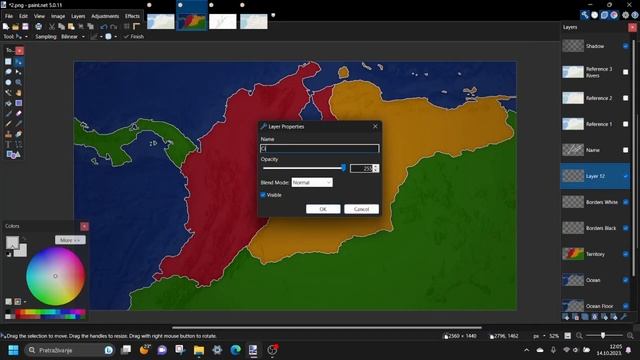Click the More >> button in Colors
Image resolution: width=640 pixels, height=360 pixels.
pyautogui.click(x=70, y=240)
